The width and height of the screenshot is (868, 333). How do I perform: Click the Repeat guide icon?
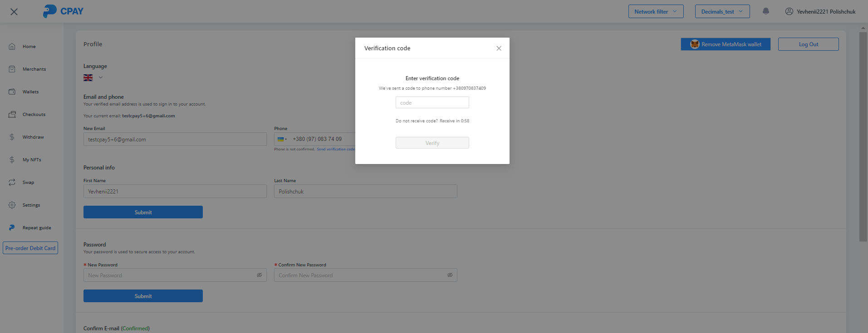[x=12, y=227]
